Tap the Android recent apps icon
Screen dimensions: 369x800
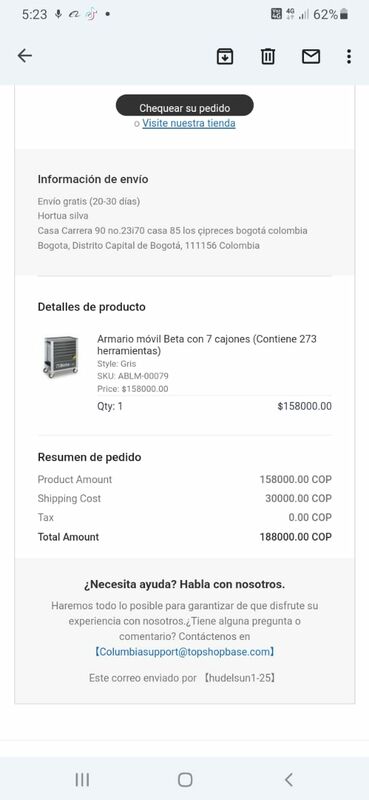pyautogui.click(x=82, y=779)
